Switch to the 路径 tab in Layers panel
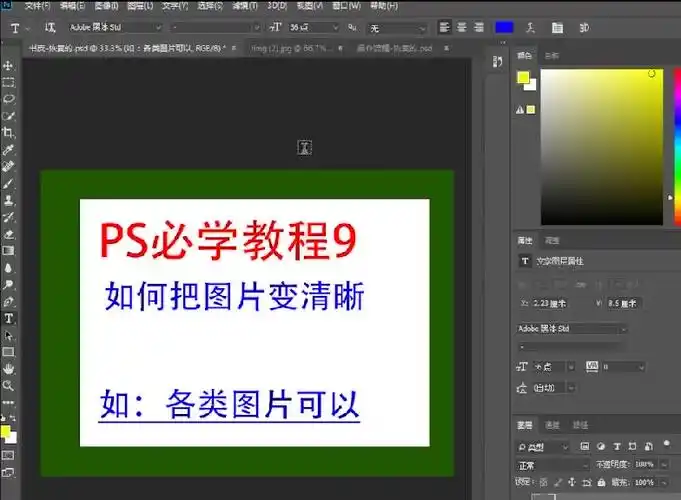Image resolution: width=681 pixels, height=500 pixels. coord(580,425)
